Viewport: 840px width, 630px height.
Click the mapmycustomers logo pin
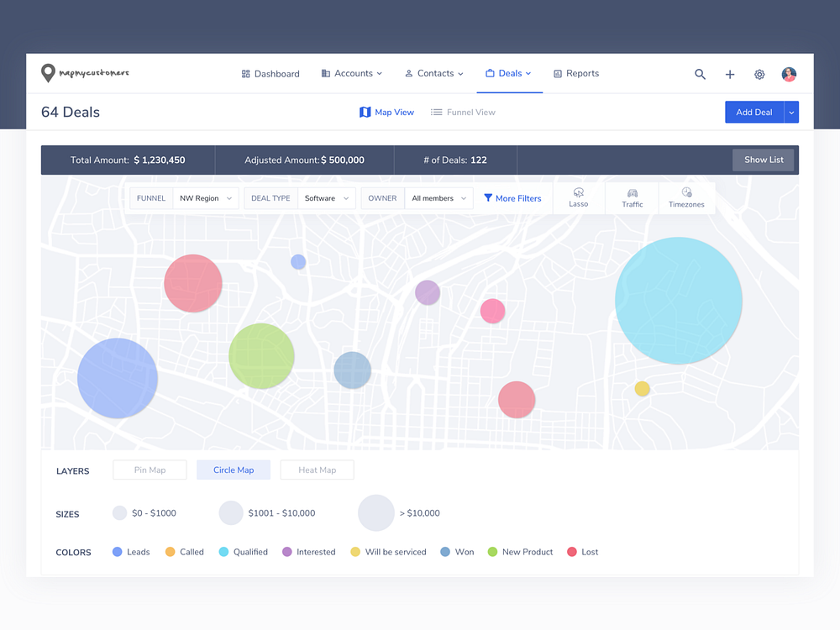click(49, 73)
